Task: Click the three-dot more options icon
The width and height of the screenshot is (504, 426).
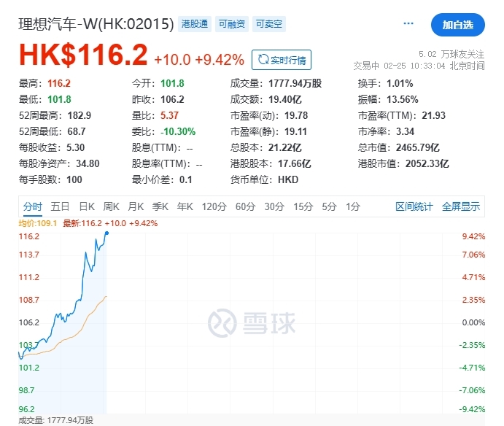Action: [x=408, y=24]
